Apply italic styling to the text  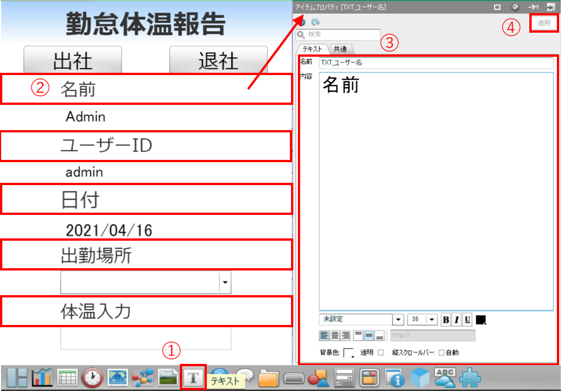456,319
